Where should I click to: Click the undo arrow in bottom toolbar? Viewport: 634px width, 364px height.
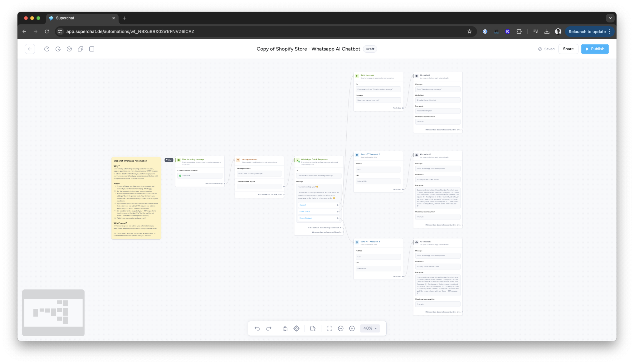tap(257, 328)
